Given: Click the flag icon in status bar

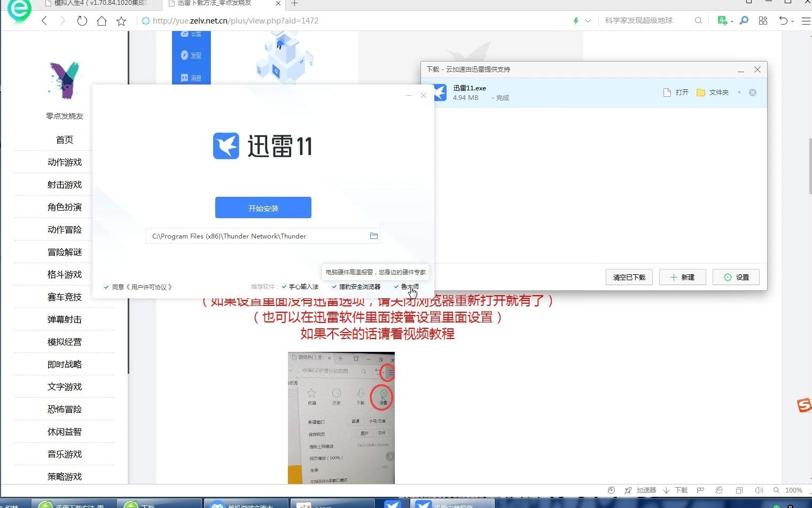Looking at the screenshot, I should pos(700,490).
